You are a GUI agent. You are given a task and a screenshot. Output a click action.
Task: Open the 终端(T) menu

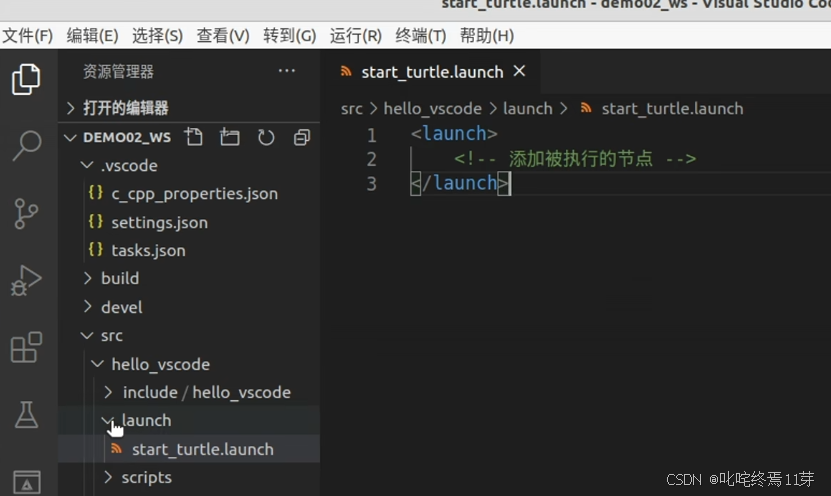tap(421, 36)
